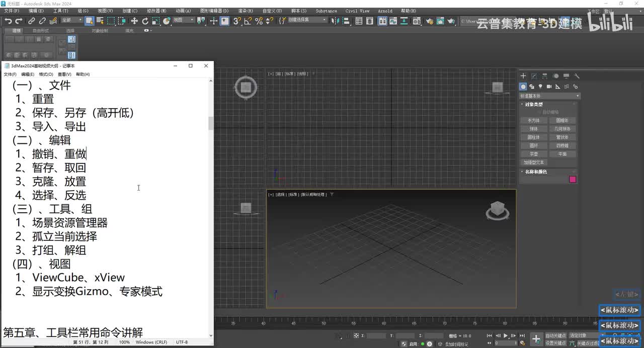This screenshot has width=644, height=348.
Task: Open the reference coordinate 视图 dropdown
Action: 183,20
